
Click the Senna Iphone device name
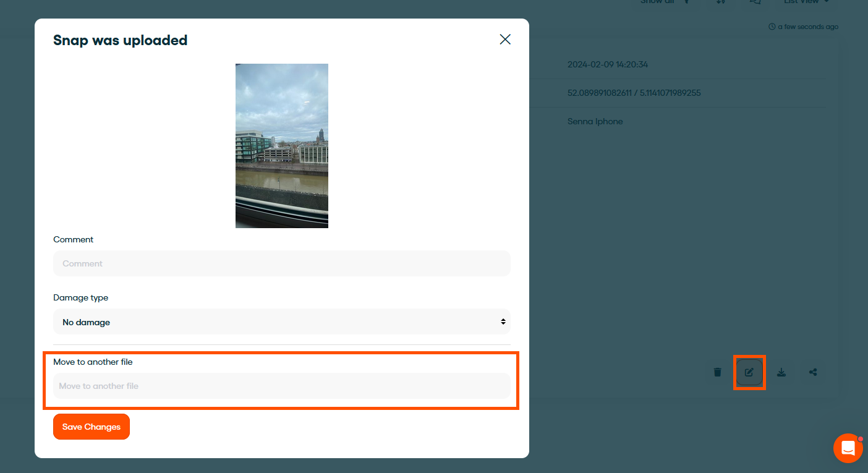595,122
